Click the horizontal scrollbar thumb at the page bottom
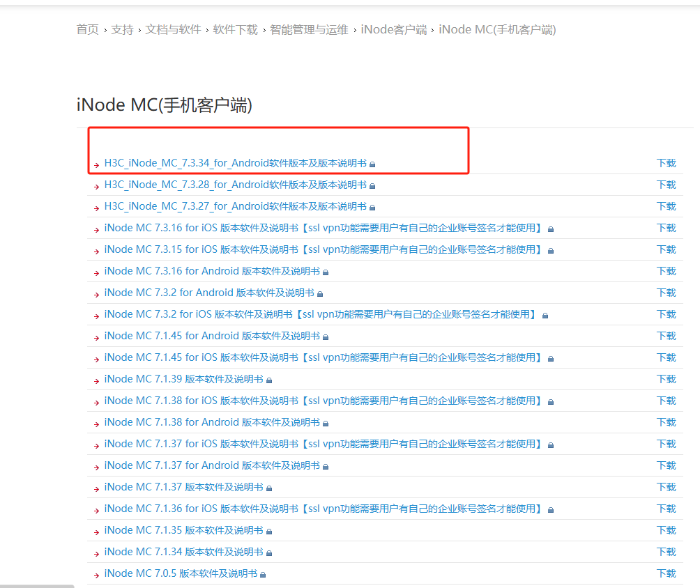The image size is (700, 588). point(37,586)
